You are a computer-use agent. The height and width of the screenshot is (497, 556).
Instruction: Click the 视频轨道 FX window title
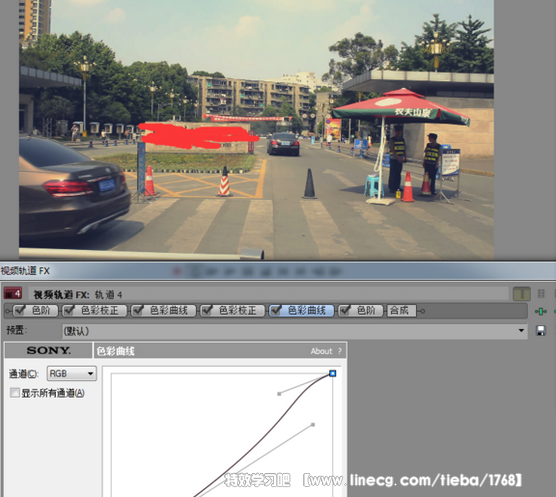pyautogui.click(x=25, y=271)
